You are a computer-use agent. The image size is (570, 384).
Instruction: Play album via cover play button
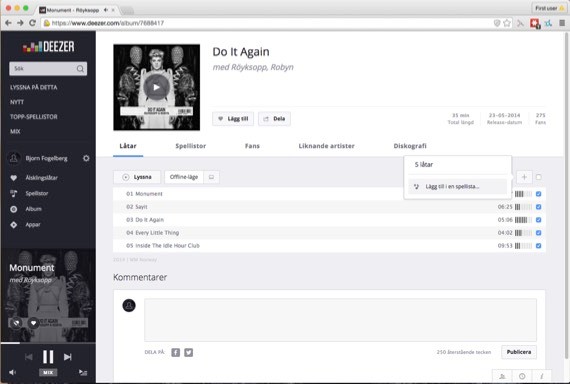(156, 87)
